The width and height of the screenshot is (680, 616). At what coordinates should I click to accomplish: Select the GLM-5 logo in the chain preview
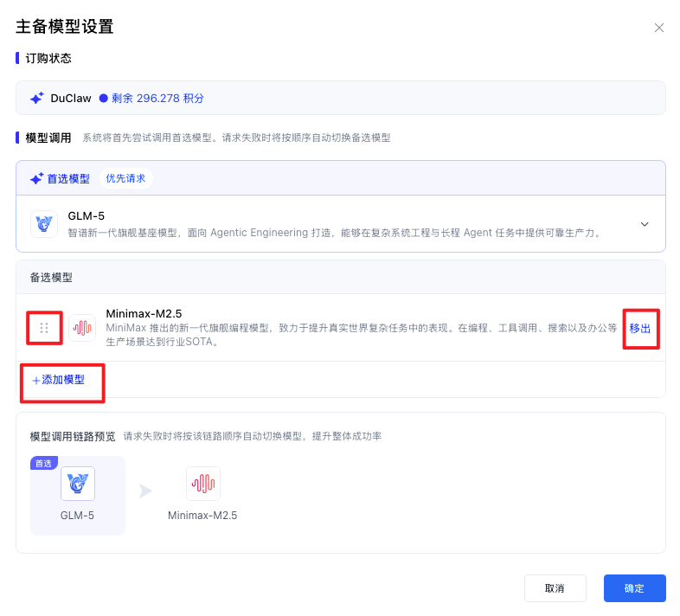(x=78, y=484)
